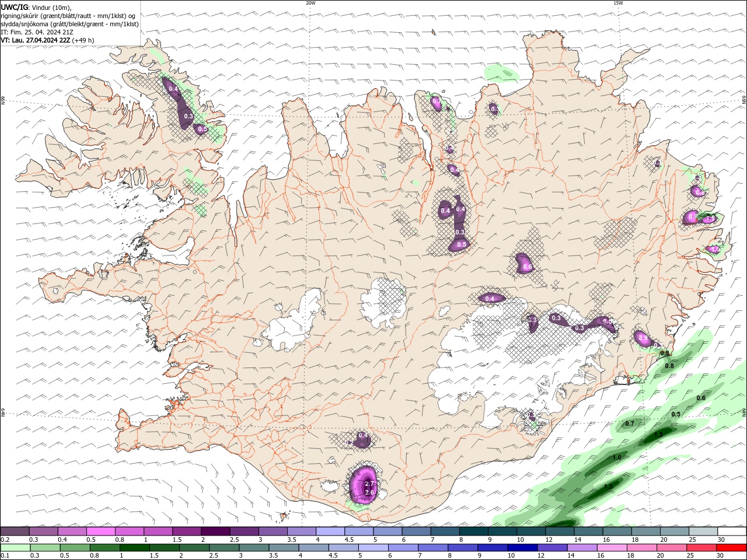The image size is (747, 560).
Task: Pick the snow scale swatch between 0.4 and 0.5
Action: (72, 531)
